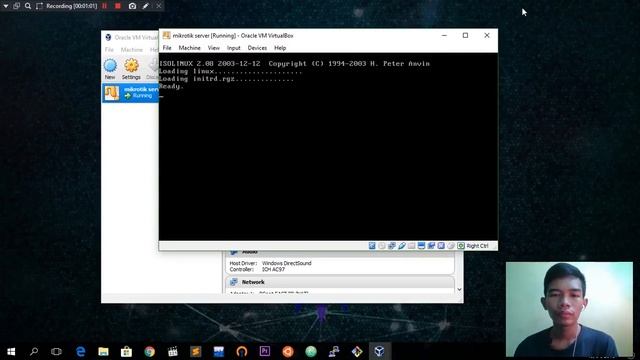The image size is (640, 360).
Task: Click the keyboard capture host key icon
Action: (461, 245)
